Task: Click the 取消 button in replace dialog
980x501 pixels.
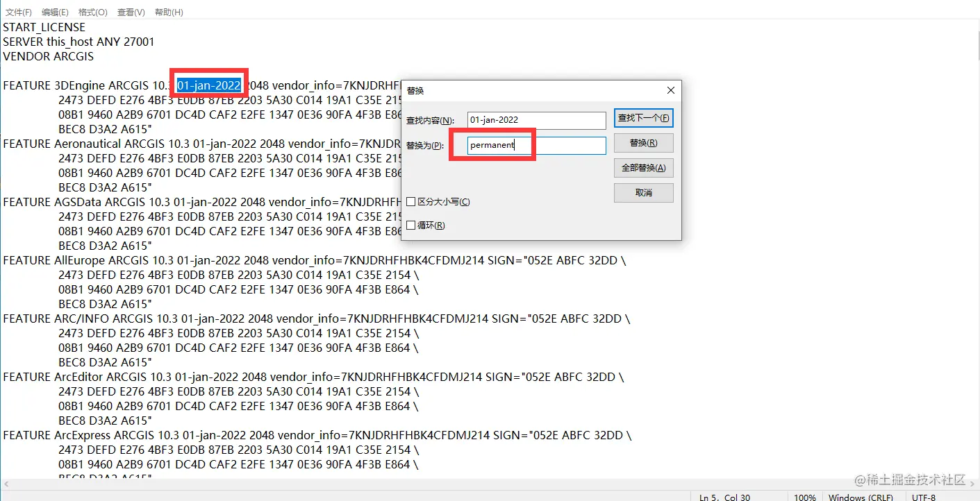Action: point(644,193)
